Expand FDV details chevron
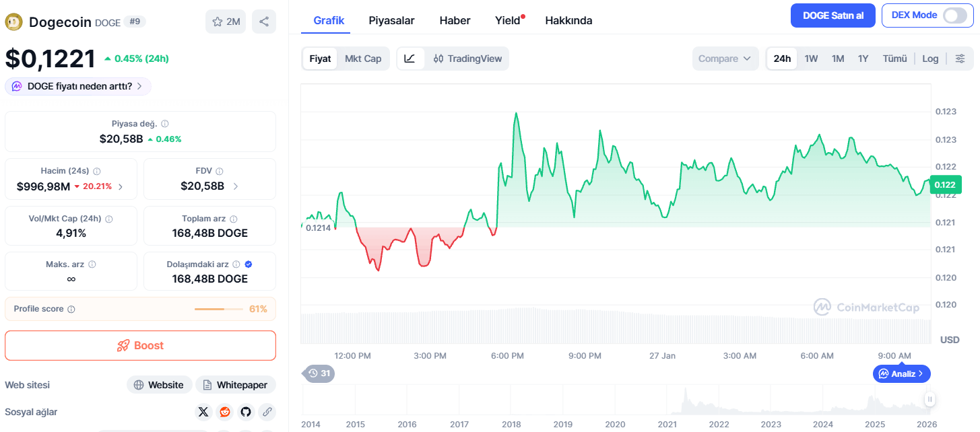The image size is (980, 432). tap(235, 186)
